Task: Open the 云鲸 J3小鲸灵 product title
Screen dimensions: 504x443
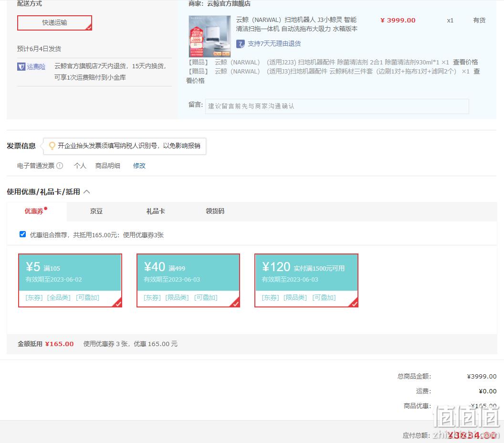Action: (296, 24)
